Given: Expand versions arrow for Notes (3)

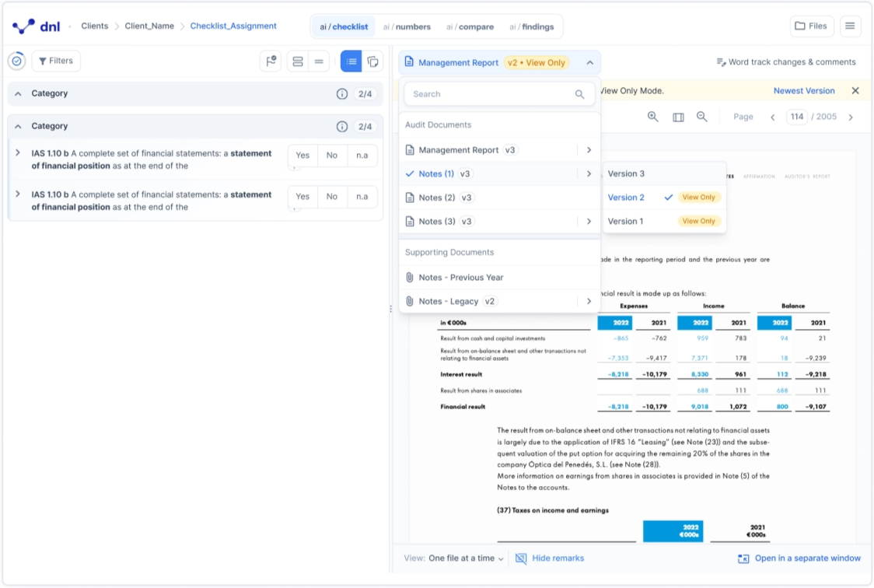Looking at the screenshot, I should click(x=589, y=222).
